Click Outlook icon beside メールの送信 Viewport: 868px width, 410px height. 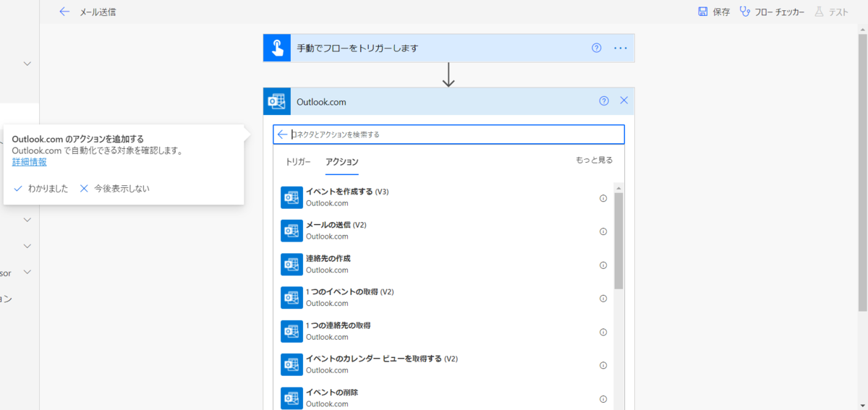[x=292, y=231]
